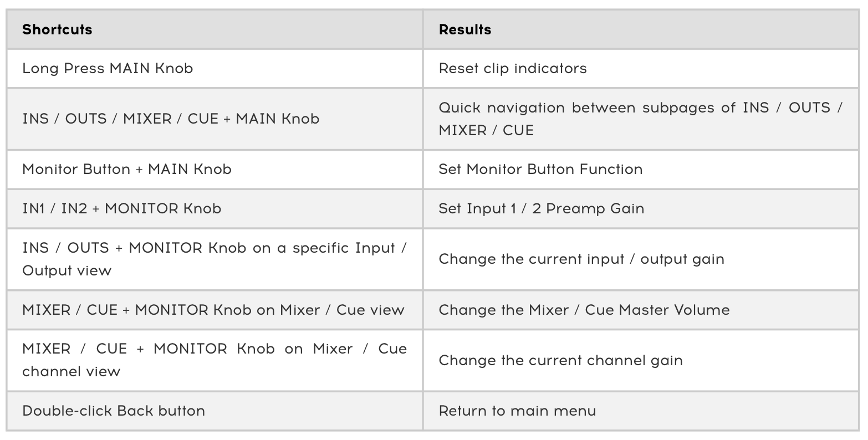Select Change the Mixer / Cue Master Volume
Image resolution: width=868 pixels, height=440 pixels.
[x=584, y=310]
